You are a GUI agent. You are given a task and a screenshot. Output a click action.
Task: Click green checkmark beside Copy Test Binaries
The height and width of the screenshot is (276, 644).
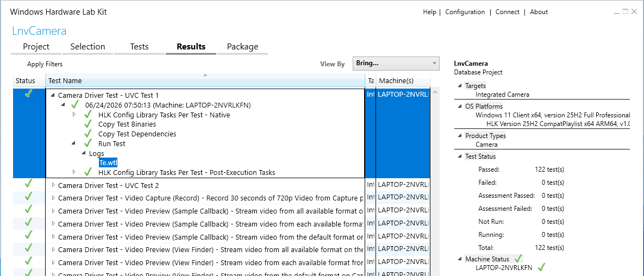[x=88, y=124]
